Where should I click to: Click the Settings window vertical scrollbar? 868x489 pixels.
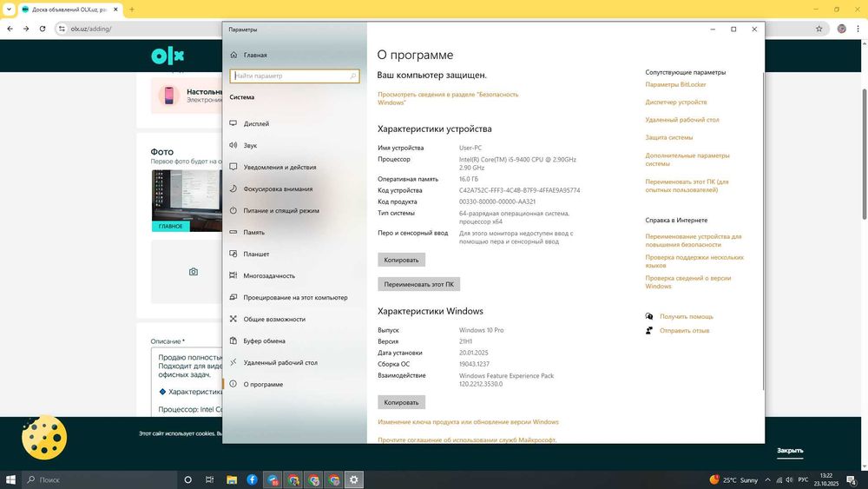click(763, 230)
